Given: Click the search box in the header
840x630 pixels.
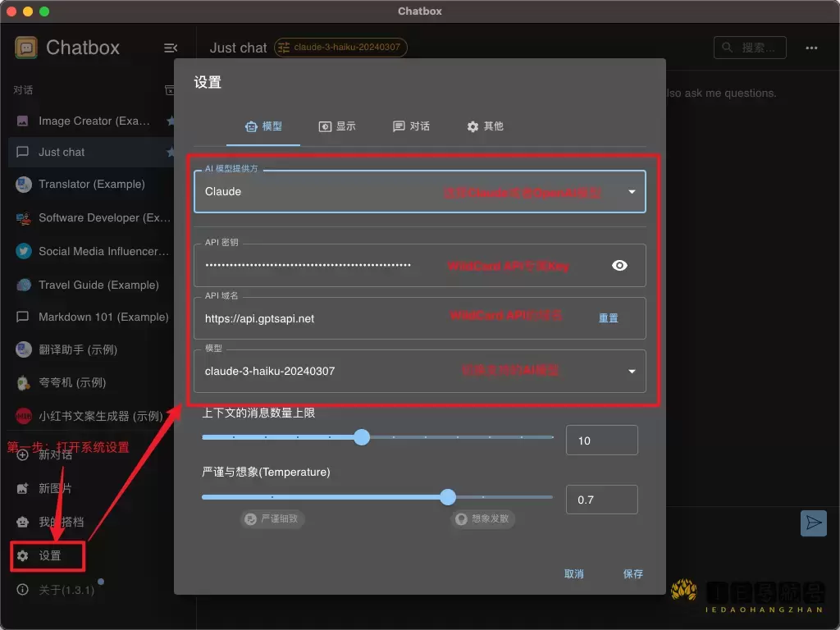Looking at the screenshot, I should (x=750, y=48).
